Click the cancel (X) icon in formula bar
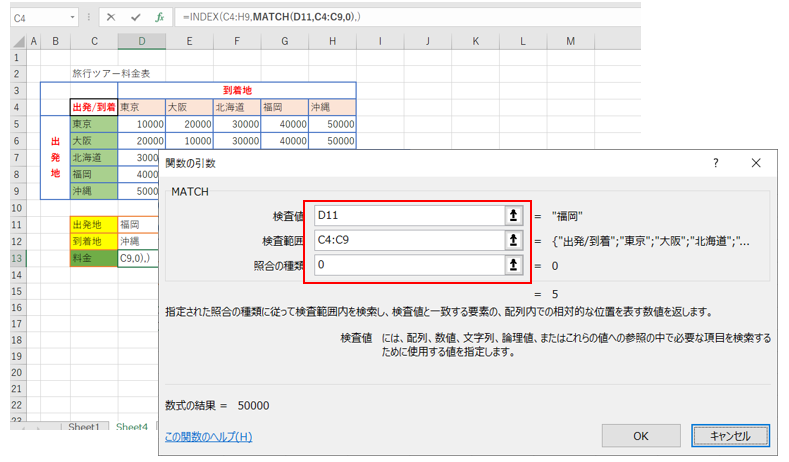This screenshot has width=789, height=462. (111, 18)
